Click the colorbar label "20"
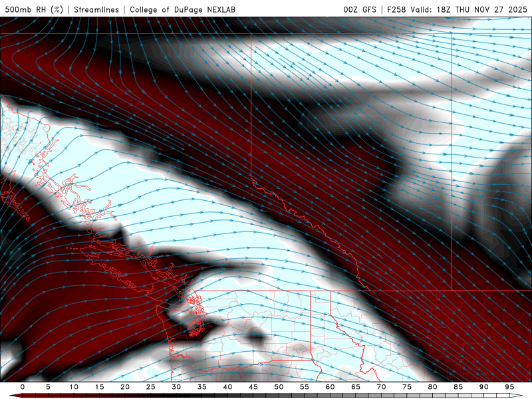Image resolution: width=532 pixels, height=399 pixels. click(125, 387)
